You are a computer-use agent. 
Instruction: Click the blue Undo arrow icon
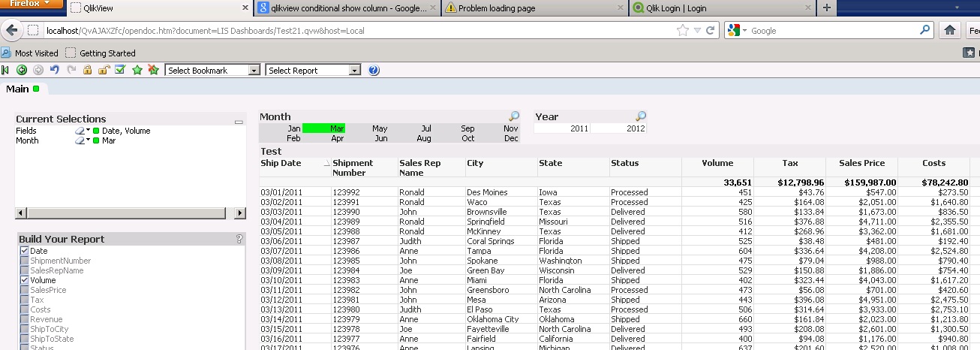(x=54, y=70)
